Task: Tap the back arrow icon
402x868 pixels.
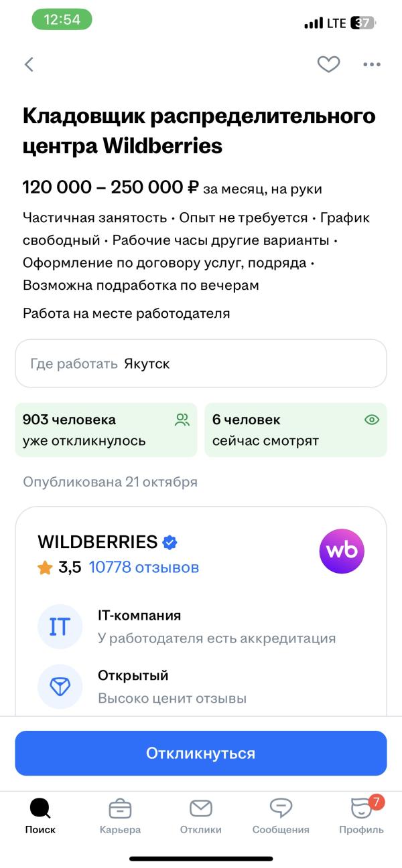Action: 29,64
